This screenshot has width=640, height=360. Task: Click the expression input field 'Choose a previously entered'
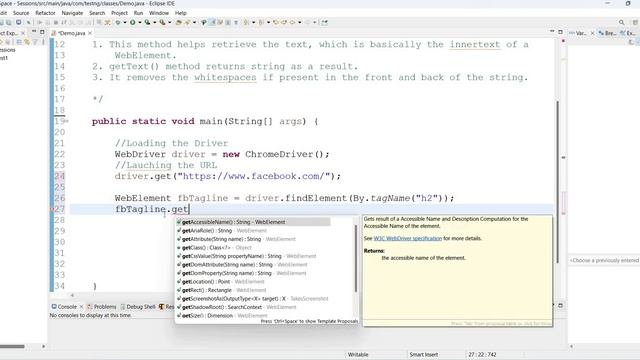(x=604, y=260)
